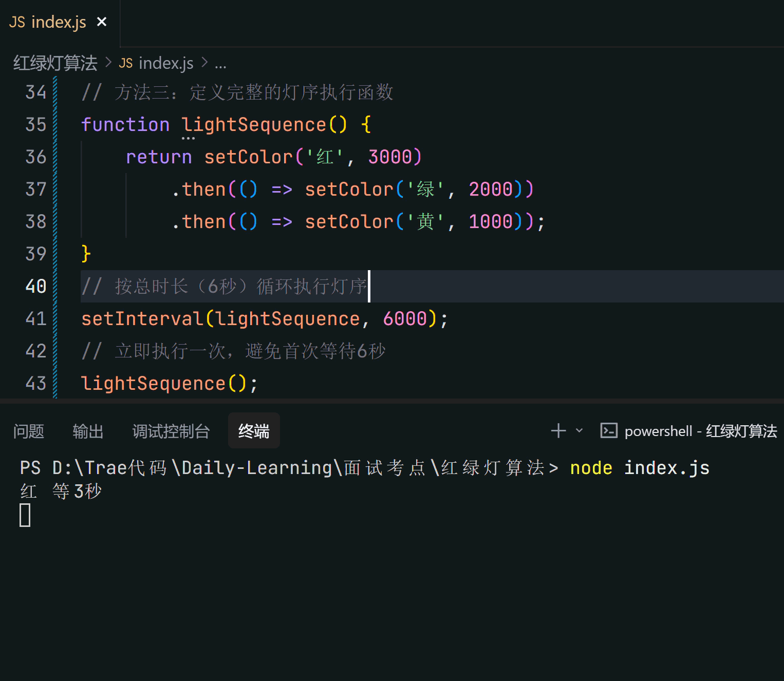Viewport: 784px width, 681px height.
Task: Click comment 方法三 on line 34
Action: pos(237,92)
